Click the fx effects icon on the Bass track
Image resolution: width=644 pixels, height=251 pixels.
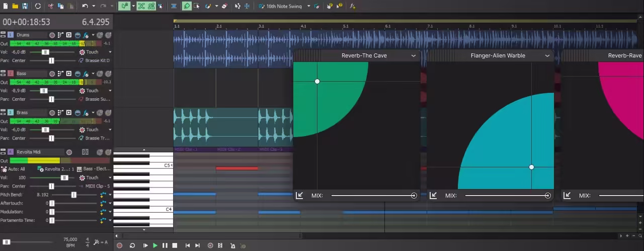coord(86,74)
